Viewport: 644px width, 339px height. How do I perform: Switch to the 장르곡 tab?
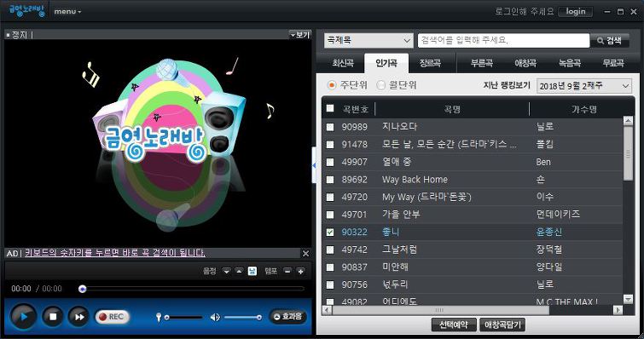pyautogui.click(x=430, y=63)
